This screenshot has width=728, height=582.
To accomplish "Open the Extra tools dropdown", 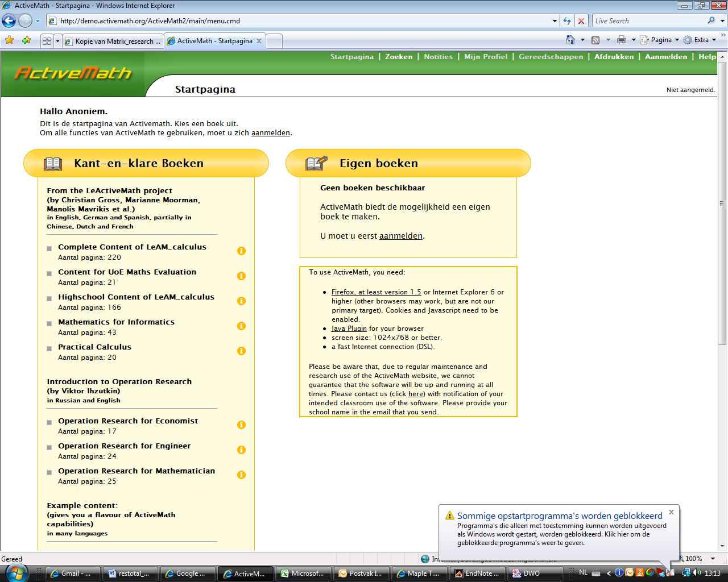I will click(700, 40).
